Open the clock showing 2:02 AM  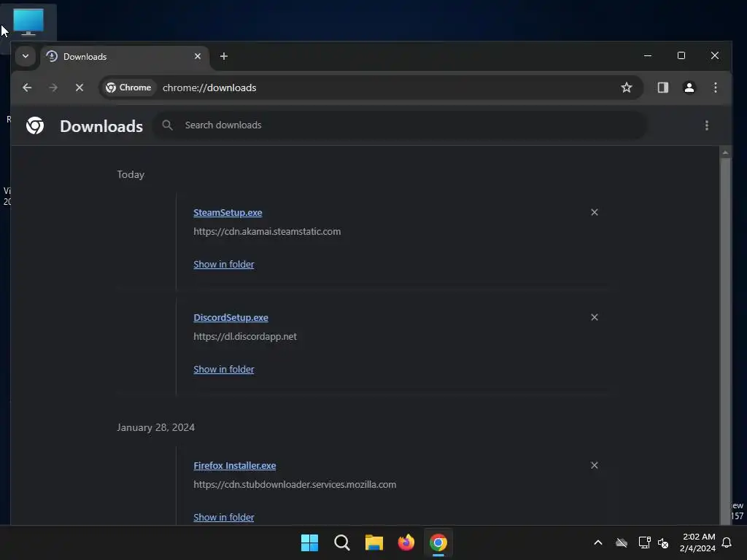tap(698, 542)
